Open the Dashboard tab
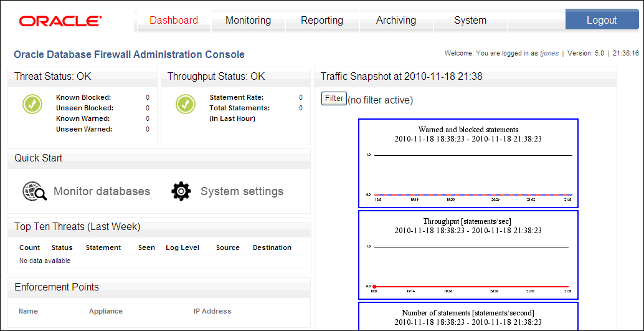The width and height of the screenshot is (644, 331). [x=174, y=20]
